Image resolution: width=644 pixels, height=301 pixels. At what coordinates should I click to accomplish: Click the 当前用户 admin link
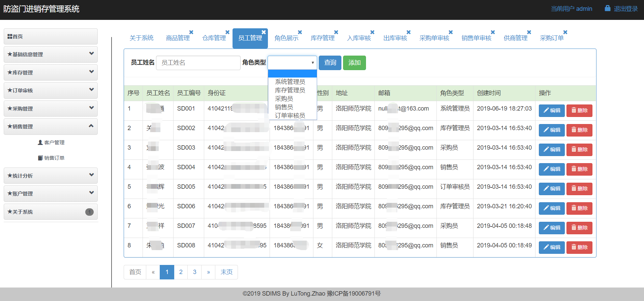[x=572, y=9]
